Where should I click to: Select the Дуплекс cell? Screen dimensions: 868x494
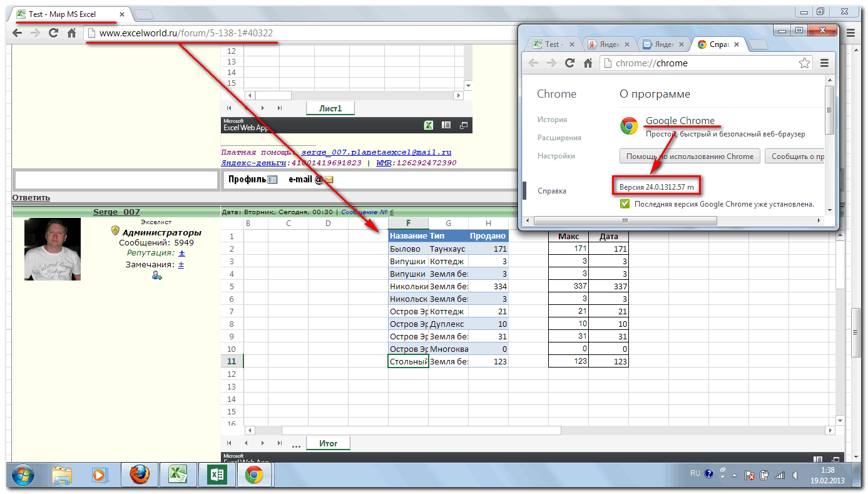coord(448,324)
